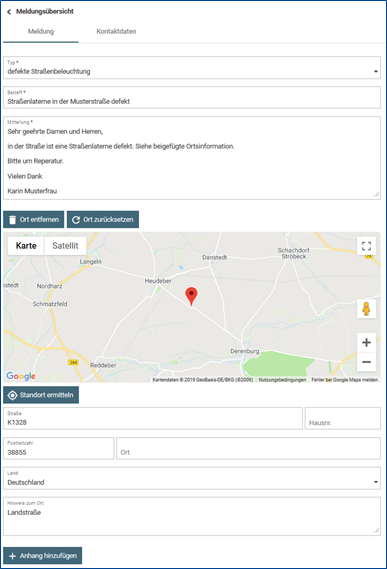Switch map to Satellit view
Image resolution: width=387 pixels, height=569 pixels.
(65, 246)
